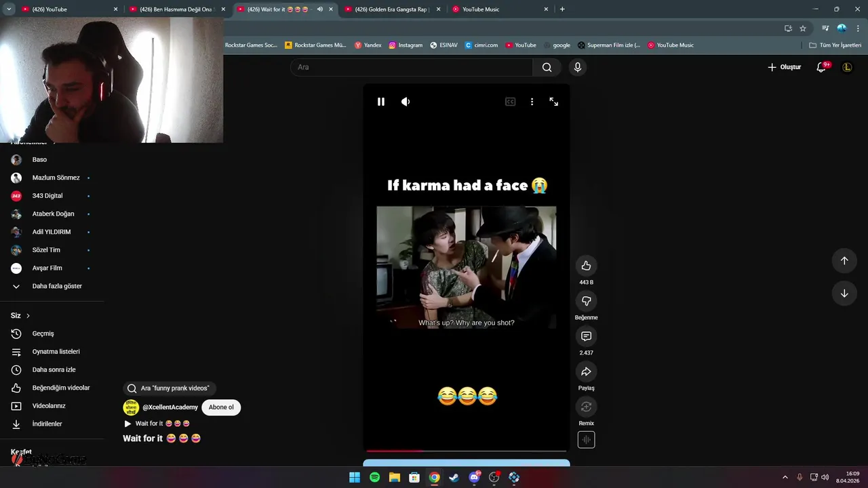The width and height of the screenshot is (868, 488).
Task: Search 'funny prank videos' suggestion
Action: [170, 388]
